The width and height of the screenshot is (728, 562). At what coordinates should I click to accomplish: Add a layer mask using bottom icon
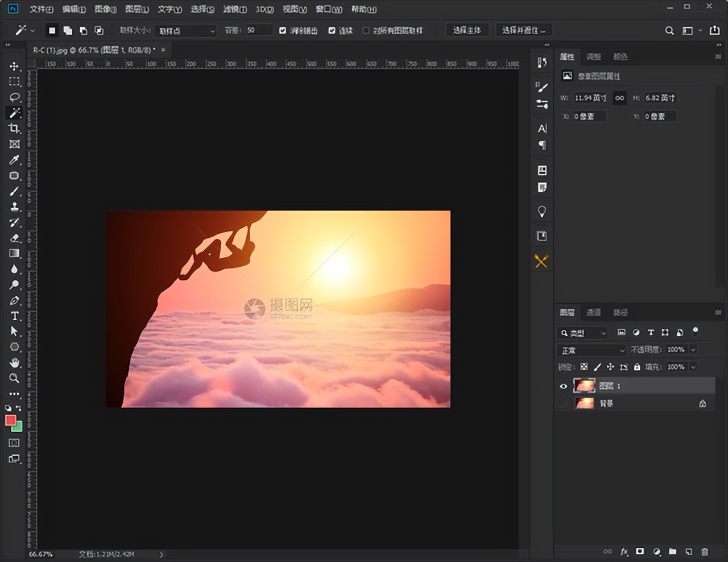click(640, 551)
